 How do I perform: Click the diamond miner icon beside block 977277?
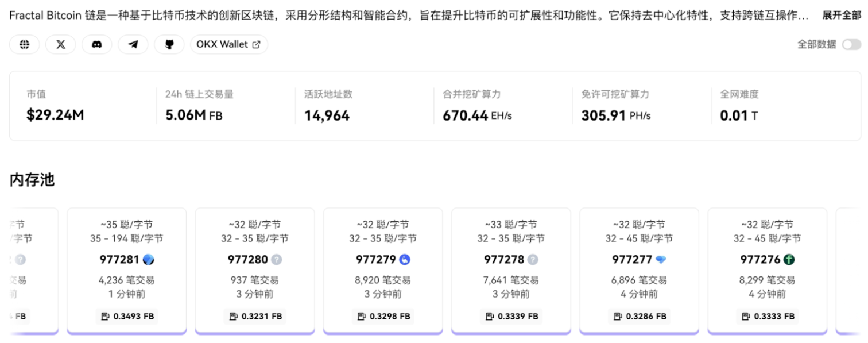[x=661, y=260]
